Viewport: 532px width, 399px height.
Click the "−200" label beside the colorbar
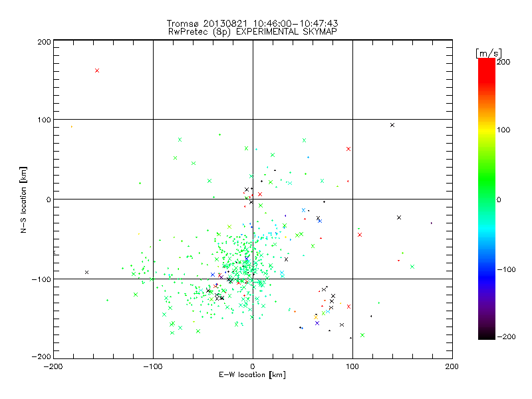[x=507, y=336]
